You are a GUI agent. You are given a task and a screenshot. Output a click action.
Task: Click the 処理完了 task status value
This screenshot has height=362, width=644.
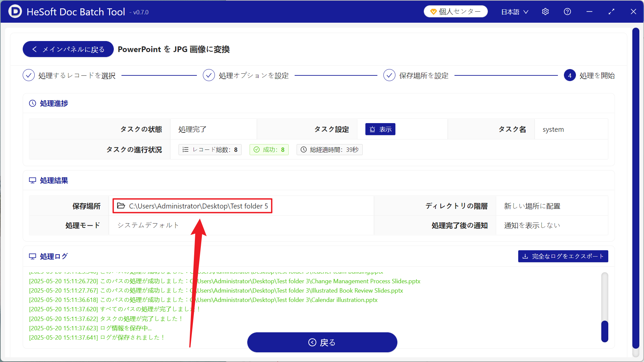click(193, 129)
